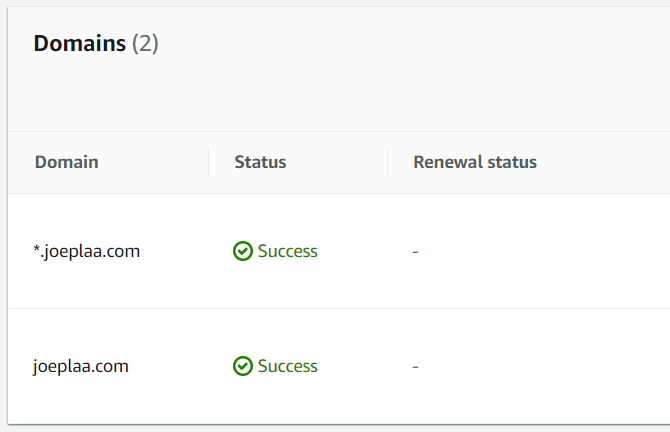Click the word Domains in panel title

pos(80,44)
